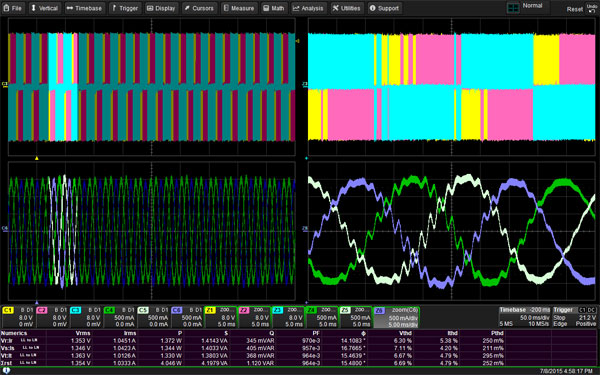
Task: Click the Undo button
Action: pyautogui.click(x=592, y=8)
